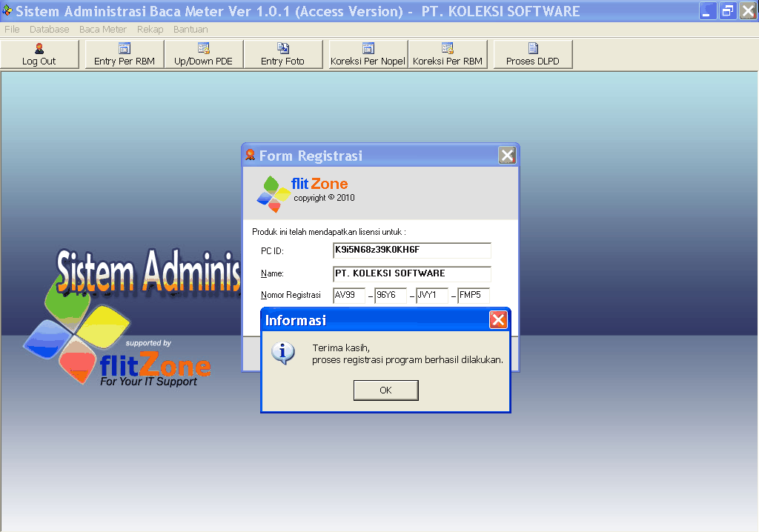Close the main application window

tap(748, 11)
